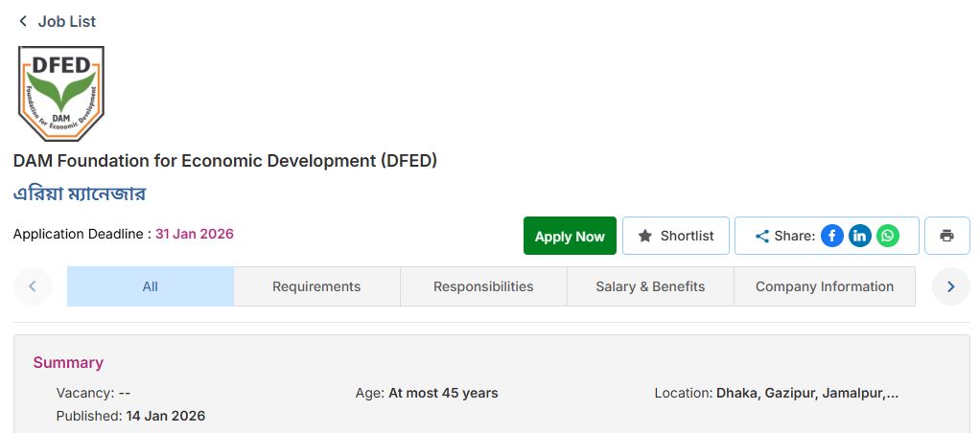Share job via WhatsApp
980x433 pixels.
click(888, 236)
